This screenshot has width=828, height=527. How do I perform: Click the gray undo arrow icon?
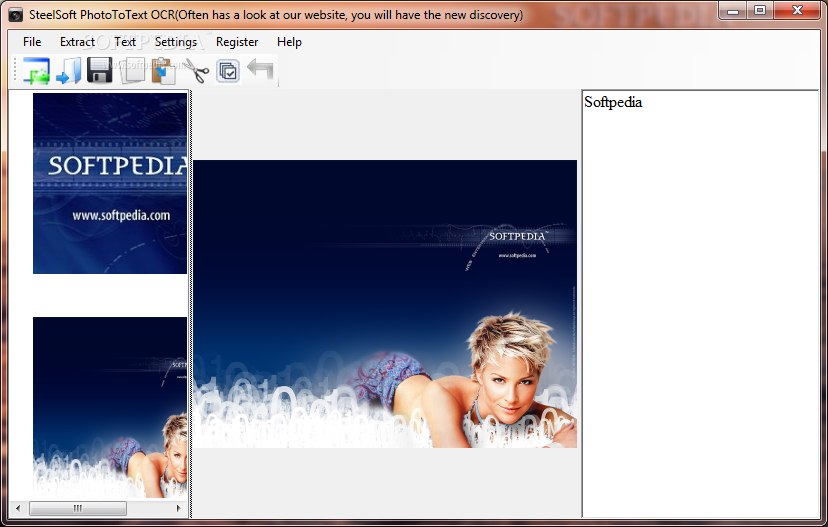tap(260, 70)
